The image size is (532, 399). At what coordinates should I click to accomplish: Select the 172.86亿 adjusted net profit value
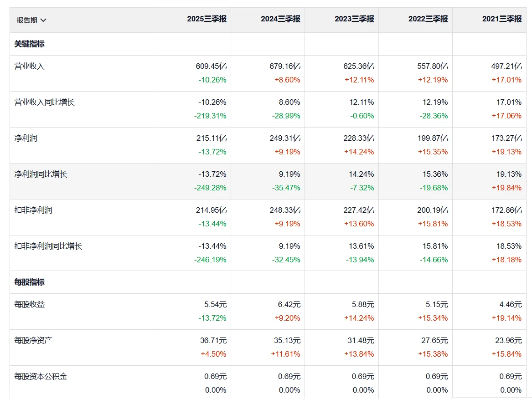point(506,210)
